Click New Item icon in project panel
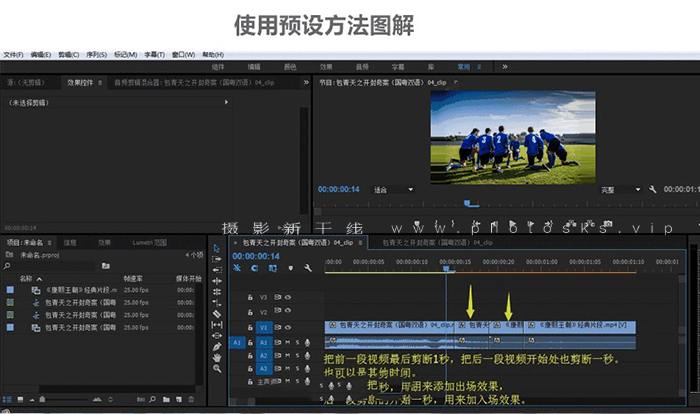Viewport: 700px width, 414px height. click(179, 399)
